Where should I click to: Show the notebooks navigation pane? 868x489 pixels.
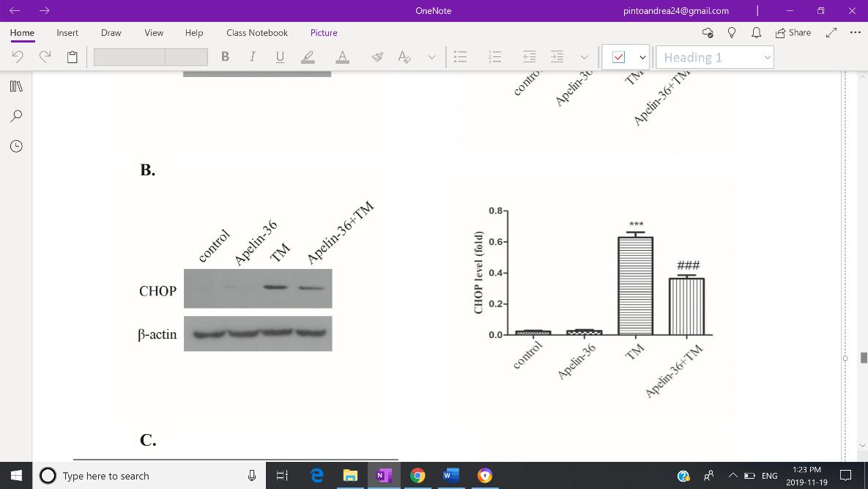click(16, 87)
